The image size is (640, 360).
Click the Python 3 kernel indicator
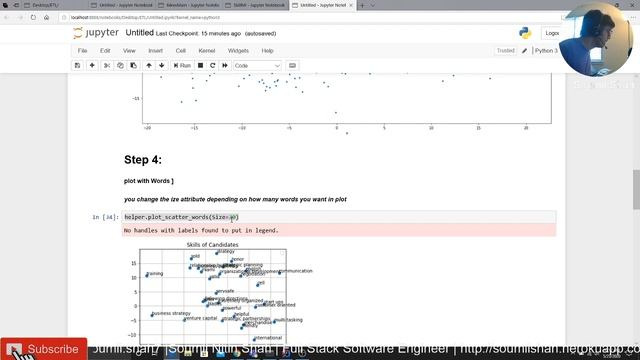546,51
